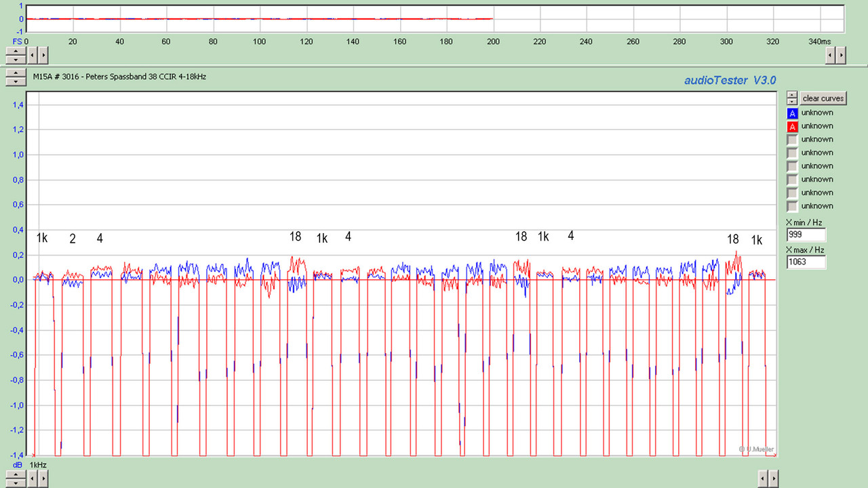This screenshot has width=868, height=488.
Task: Select the blue 'A' curve icon
Action: [x=792, y=113]
